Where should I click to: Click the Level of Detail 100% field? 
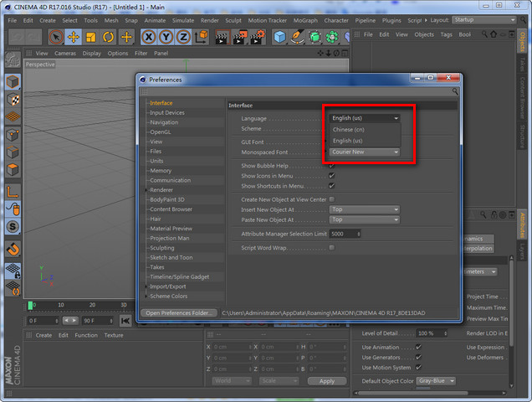point(432,333)
